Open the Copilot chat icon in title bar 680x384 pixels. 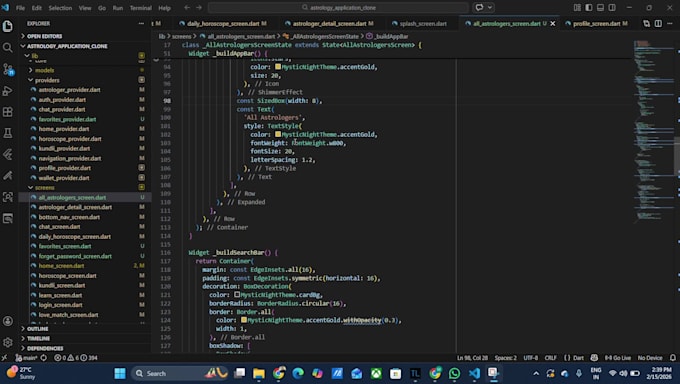pyautogui.click(x=479, y=7)
